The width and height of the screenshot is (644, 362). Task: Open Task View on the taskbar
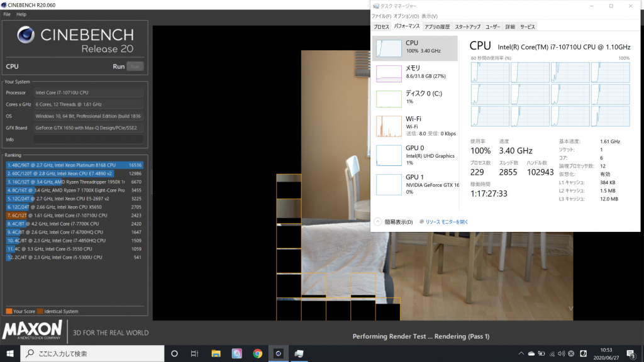pos(194,353)
